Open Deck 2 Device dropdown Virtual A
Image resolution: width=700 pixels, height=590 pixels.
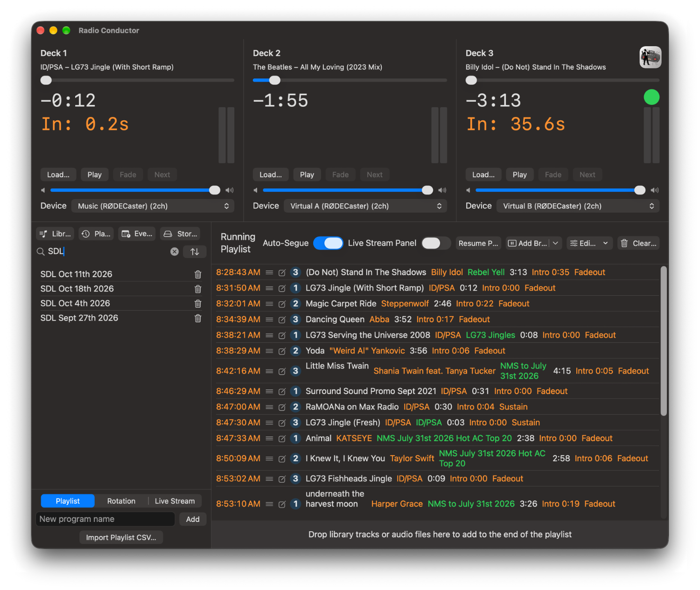[x=365, y=206]
